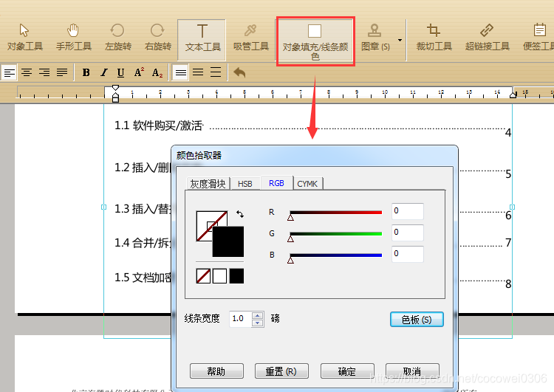Justify the text
The image size is (554, 392).
62,73
